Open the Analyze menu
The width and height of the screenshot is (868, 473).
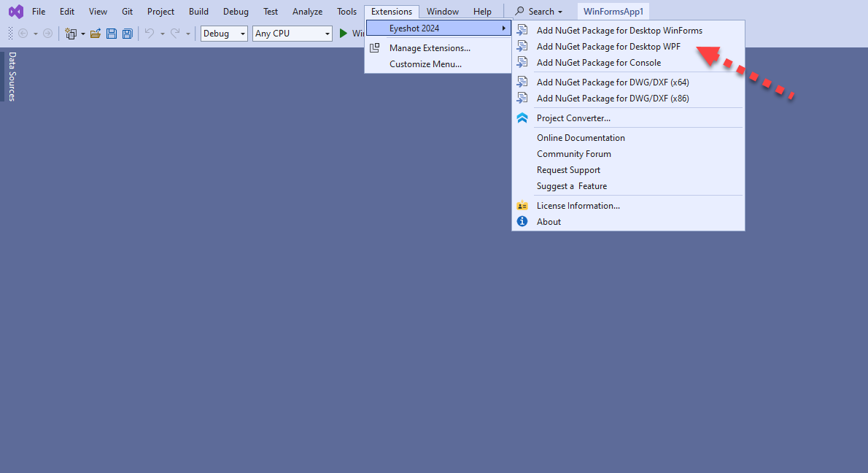coord(307,11)
